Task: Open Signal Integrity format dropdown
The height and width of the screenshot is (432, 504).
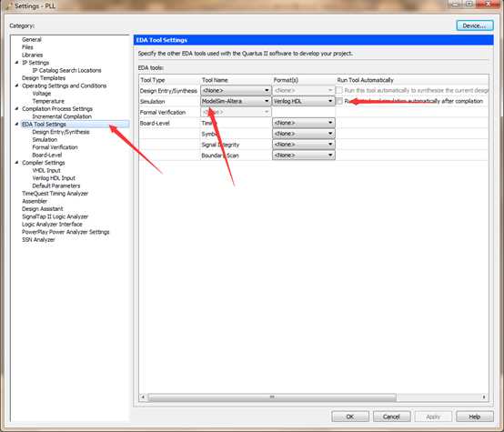Action: click(304, 145)
